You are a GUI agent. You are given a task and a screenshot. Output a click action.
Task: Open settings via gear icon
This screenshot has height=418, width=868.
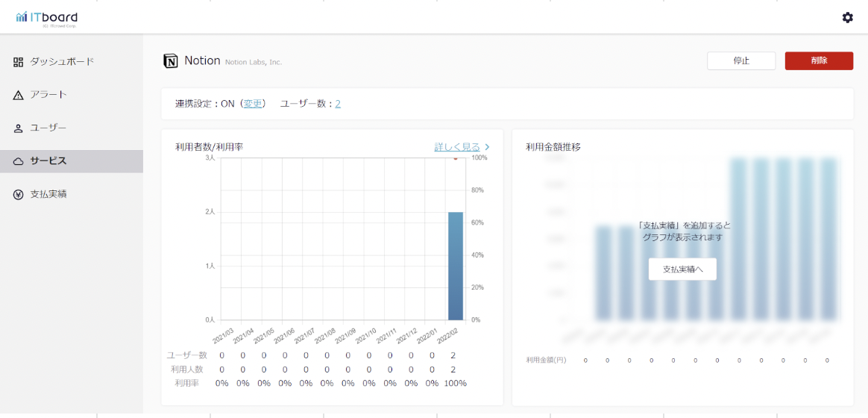click(847, 17)
